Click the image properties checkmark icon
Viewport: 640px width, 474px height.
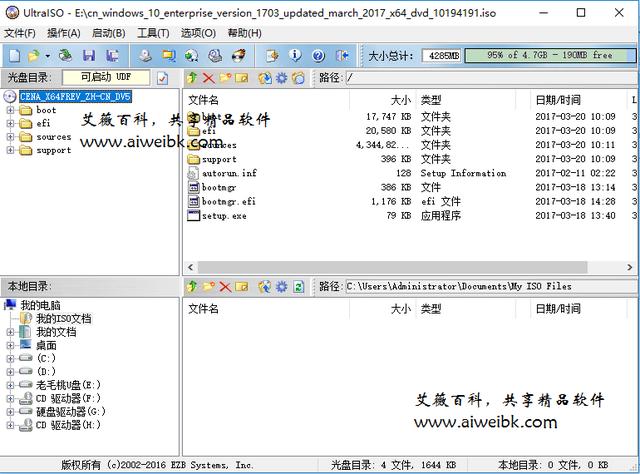coord(162,78)
